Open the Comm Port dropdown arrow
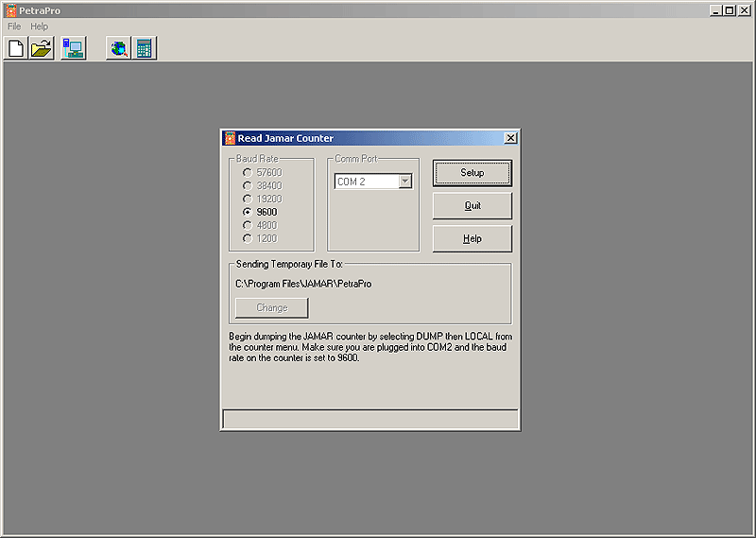The height and width of the screenshot is (538, 756). [405, 182]
